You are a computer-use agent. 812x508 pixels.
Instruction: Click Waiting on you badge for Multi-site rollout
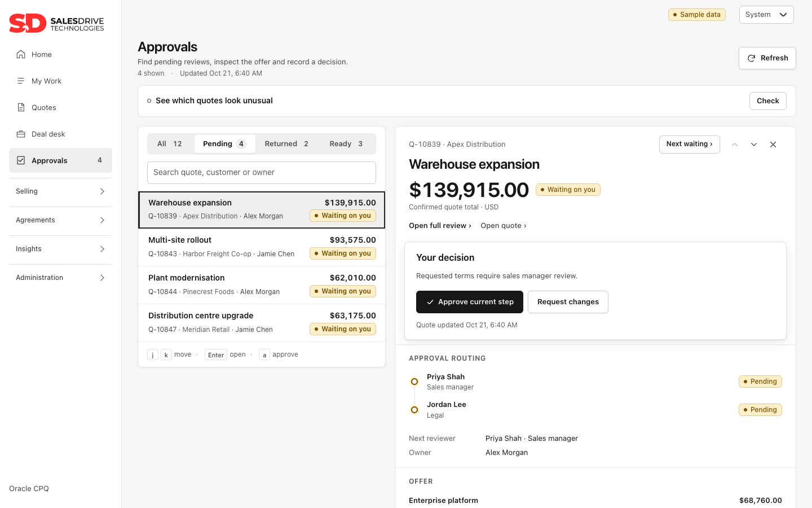(343, 253)
